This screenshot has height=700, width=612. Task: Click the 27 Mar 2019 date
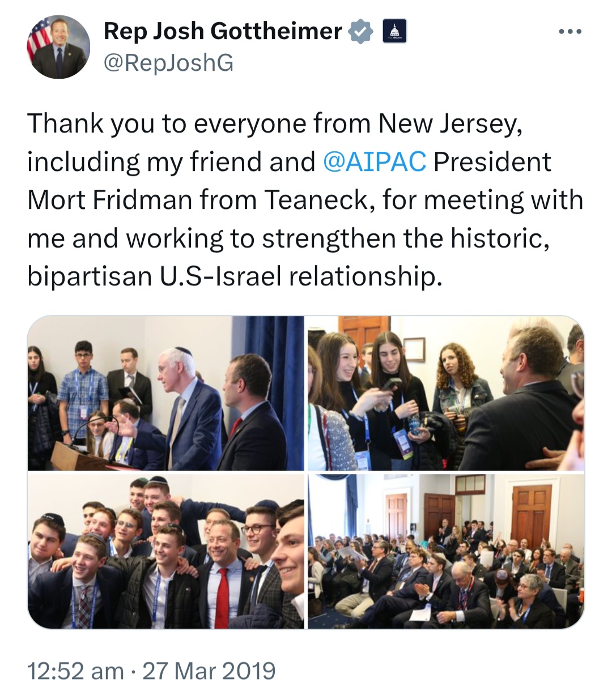[x=209, y=671]
